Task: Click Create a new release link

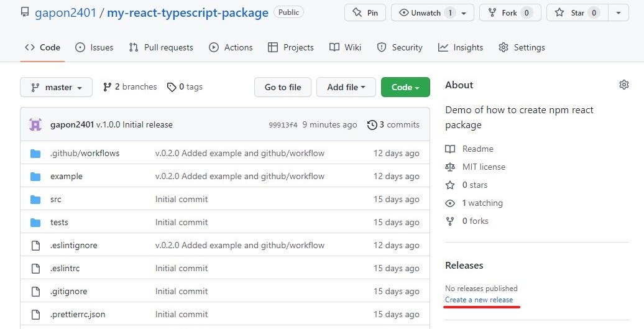Action: (x=479, y=300)
